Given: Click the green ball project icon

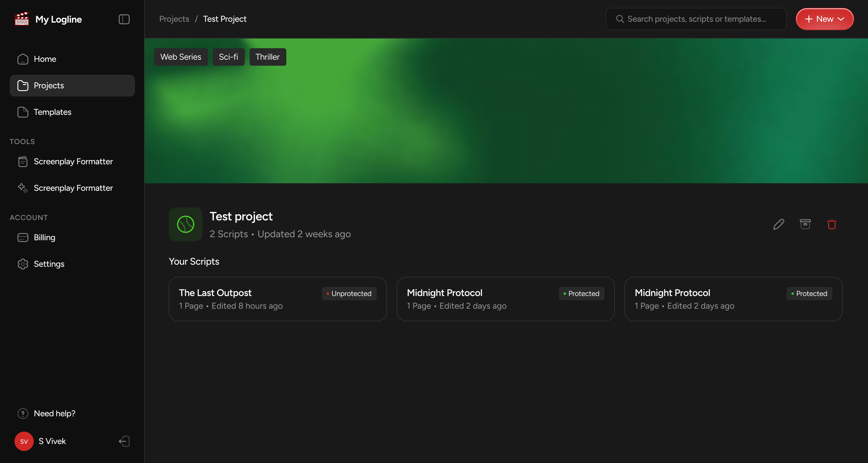Looking at the screenshot, I should click(185, 224).
